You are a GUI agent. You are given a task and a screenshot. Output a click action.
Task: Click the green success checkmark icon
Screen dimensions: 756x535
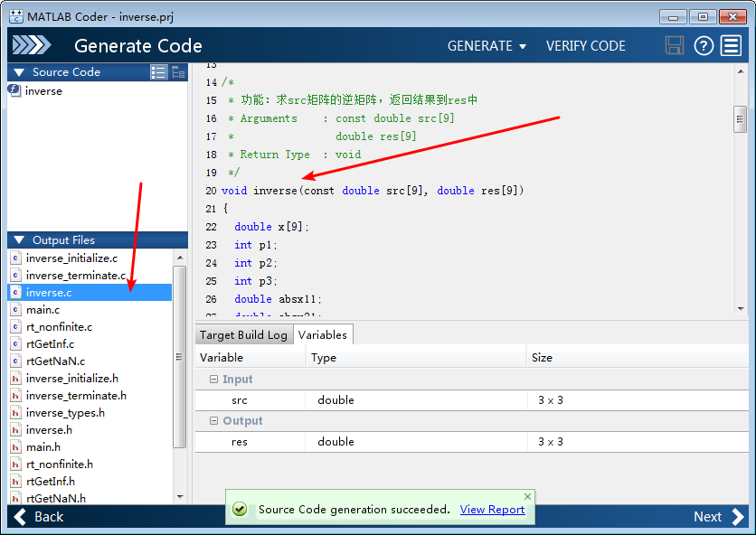(239, 509)
